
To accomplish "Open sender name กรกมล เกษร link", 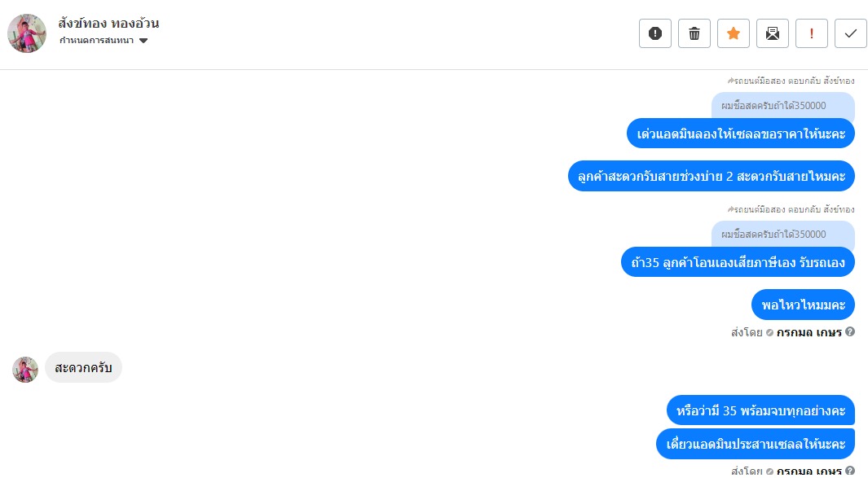I will click(809, 332).
